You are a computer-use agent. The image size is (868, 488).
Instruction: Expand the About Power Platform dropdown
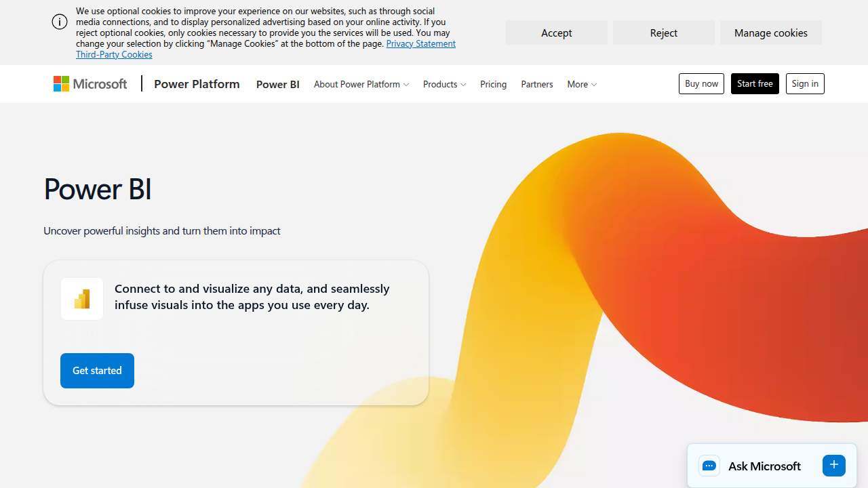point(361,84)
